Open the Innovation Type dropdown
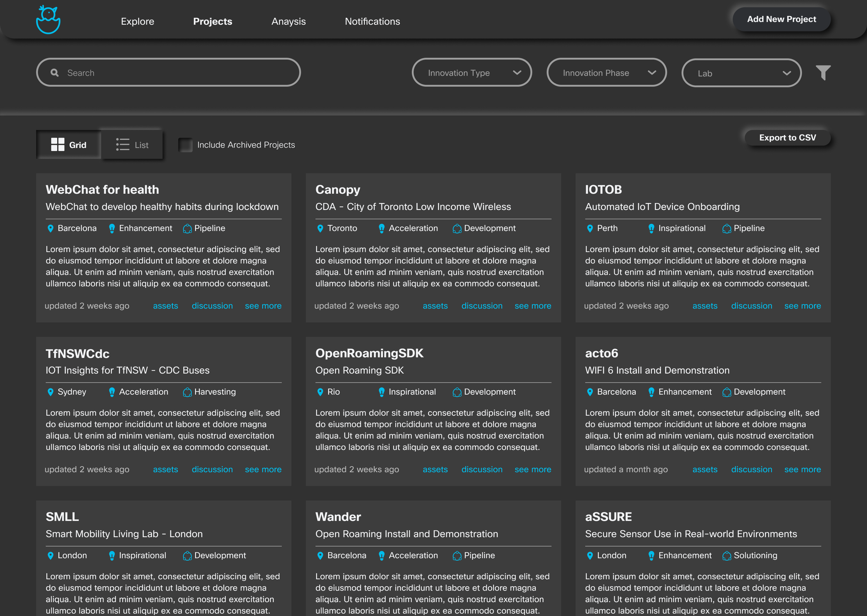The image size is (867, 616). tap(471, 72)
